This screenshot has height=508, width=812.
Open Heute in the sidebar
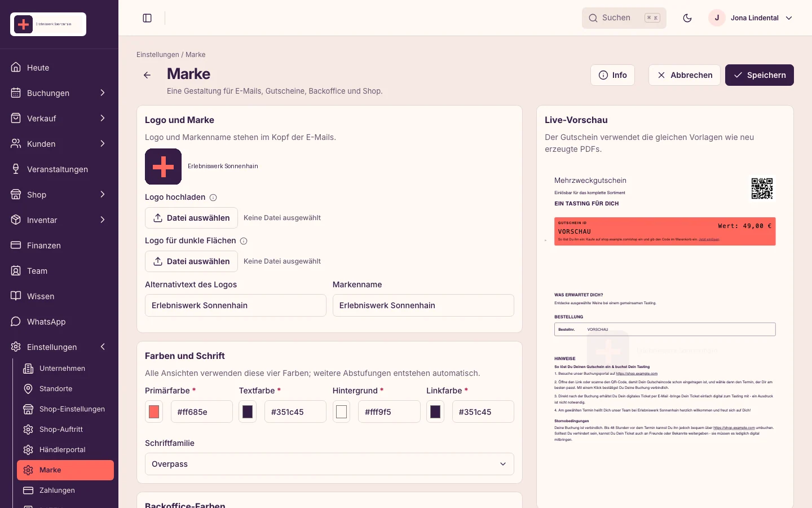pyautogui.click(x=59, y=68)
